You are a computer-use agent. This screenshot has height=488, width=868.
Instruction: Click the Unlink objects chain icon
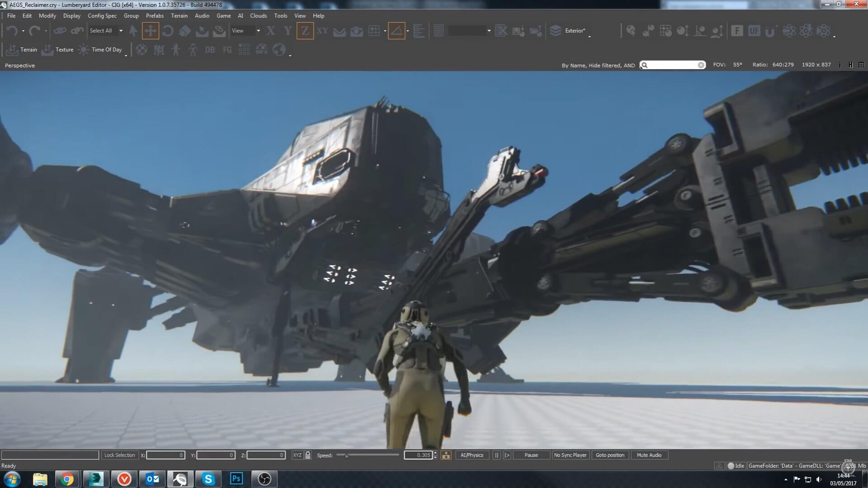point(77,31)
